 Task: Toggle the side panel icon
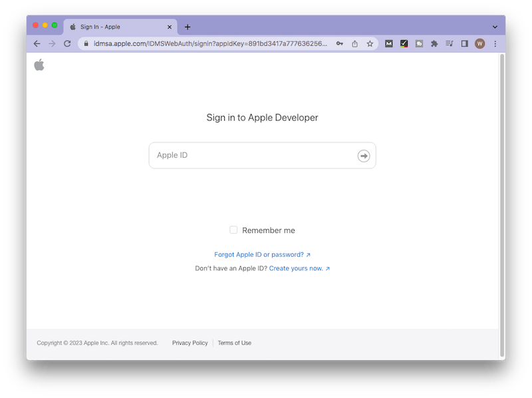[464, 43]
